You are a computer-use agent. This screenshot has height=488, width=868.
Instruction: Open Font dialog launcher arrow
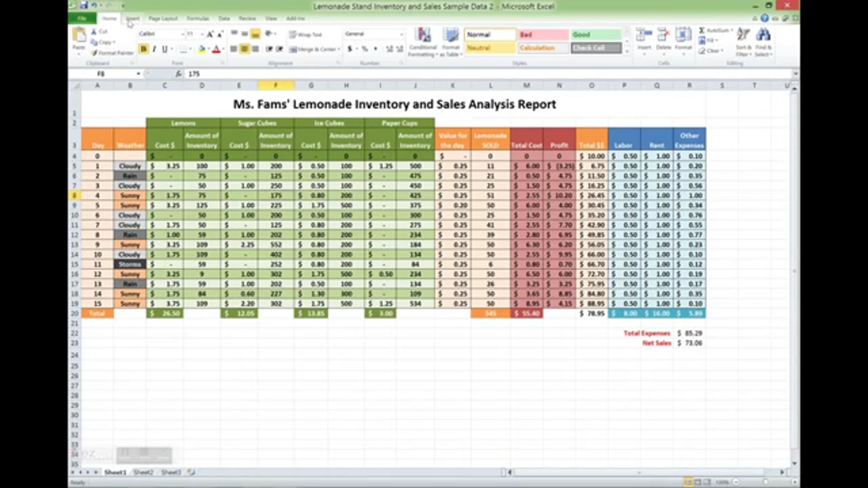[x=222, y=63]
